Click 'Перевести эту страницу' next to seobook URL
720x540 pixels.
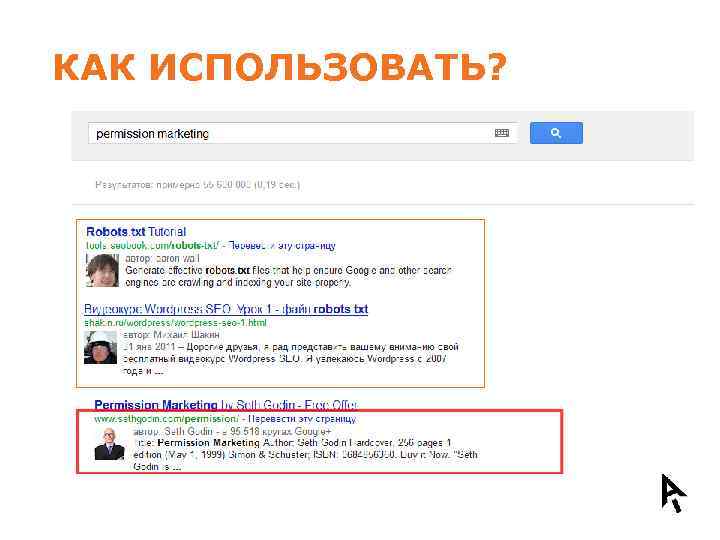tap(282, 246)
